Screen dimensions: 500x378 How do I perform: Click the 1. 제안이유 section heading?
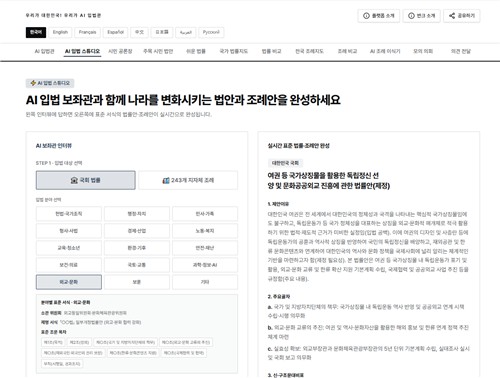click(x=278, y=204)
